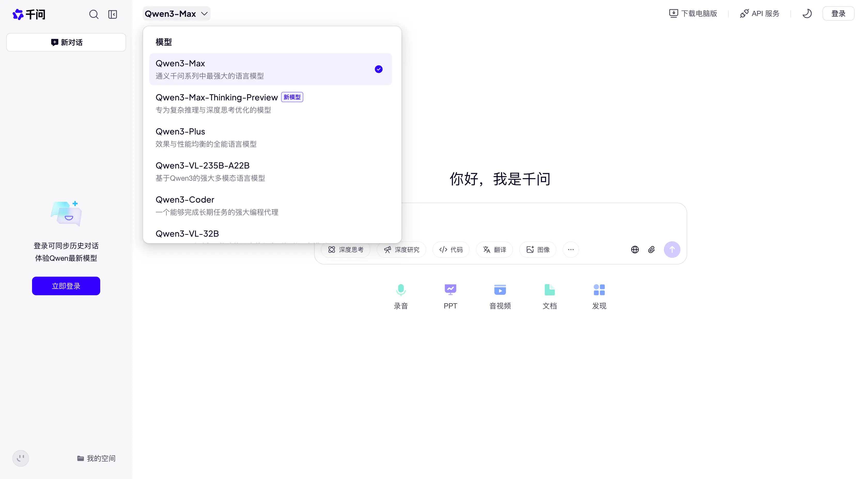Click the 立即登录 login button
This screenshot has height=479, width=868.
click(x=66, y=286)
